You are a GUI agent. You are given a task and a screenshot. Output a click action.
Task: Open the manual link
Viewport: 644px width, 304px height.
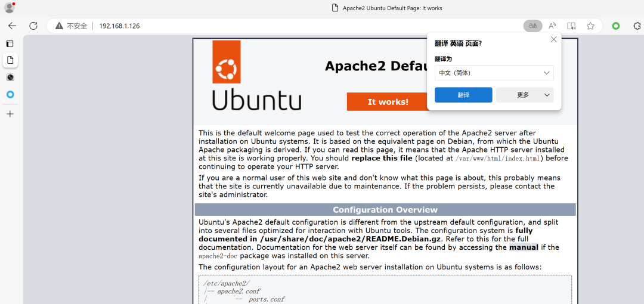coord(524,247)
